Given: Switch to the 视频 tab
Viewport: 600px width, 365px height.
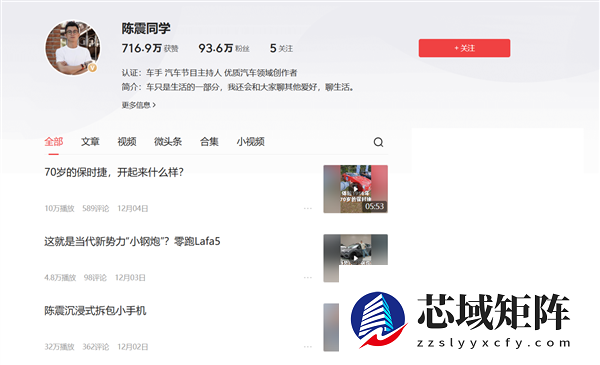Looking at the screenshot, I should tap(127, 142).
